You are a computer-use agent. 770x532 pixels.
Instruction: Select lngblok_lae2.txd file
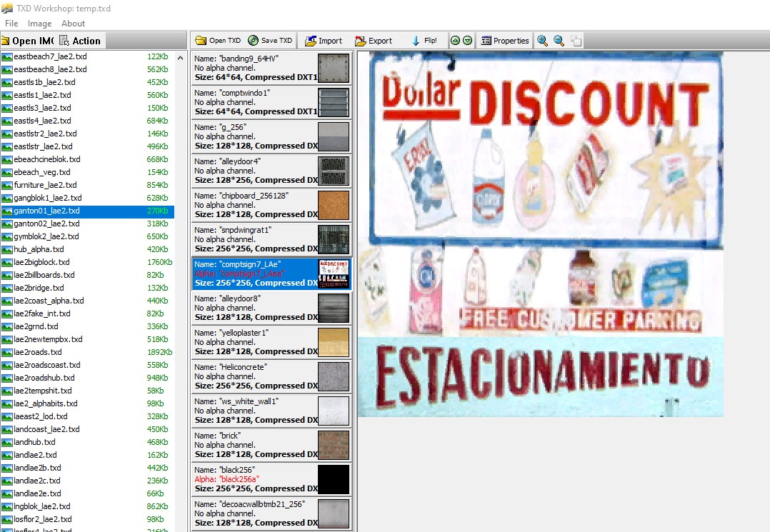coord(87,506)
